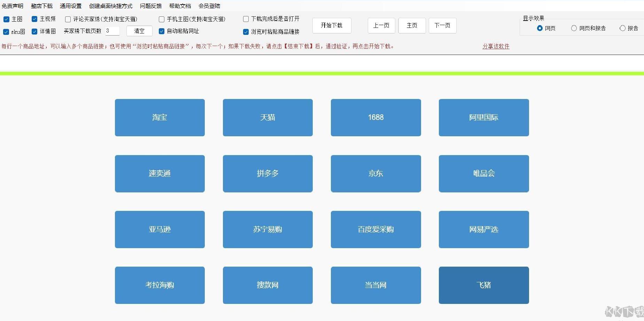Open the 淘宝 platform tile
This screenshot has width=644, height=321.
click(x=160, y=117)
